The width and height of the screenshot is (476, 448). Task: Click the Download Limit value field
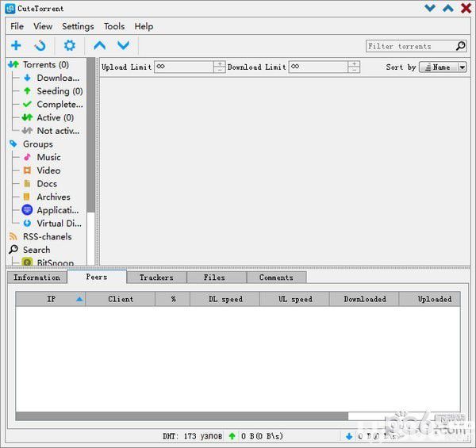pos(318,67)
